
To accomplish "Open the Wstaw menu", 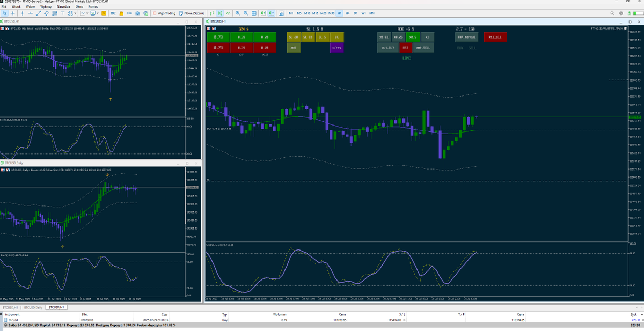I will [31, 6].
